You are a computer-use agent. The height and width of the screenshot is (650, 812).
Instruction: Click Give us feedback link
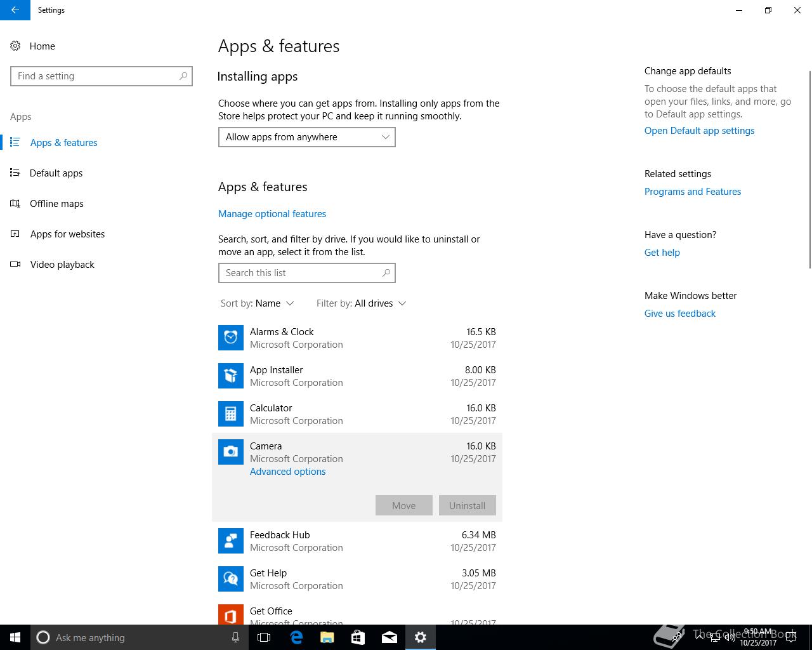[x=680, y=314]
